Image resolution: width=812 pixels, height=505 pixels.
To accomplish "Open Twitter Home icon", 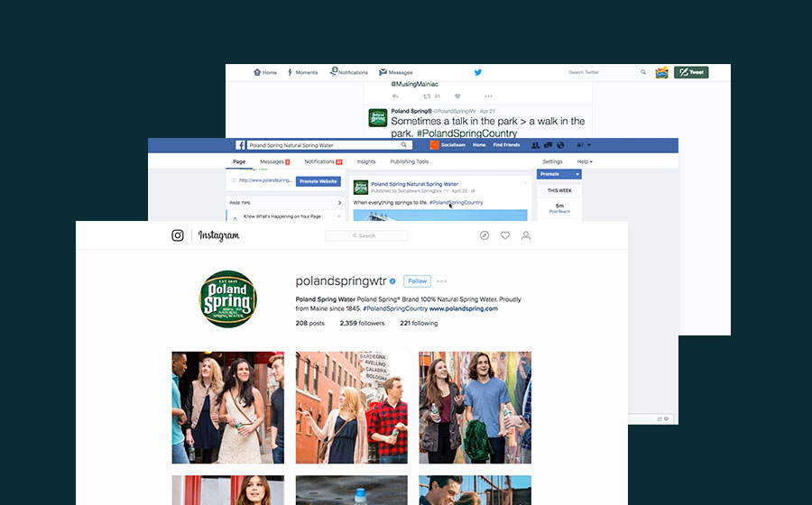I will [x=257, y=72].
